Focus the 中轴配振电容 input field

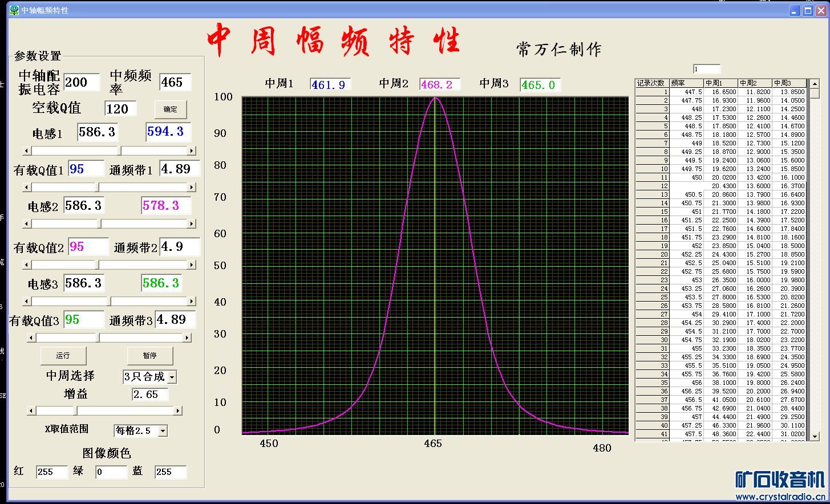point(81,83)
